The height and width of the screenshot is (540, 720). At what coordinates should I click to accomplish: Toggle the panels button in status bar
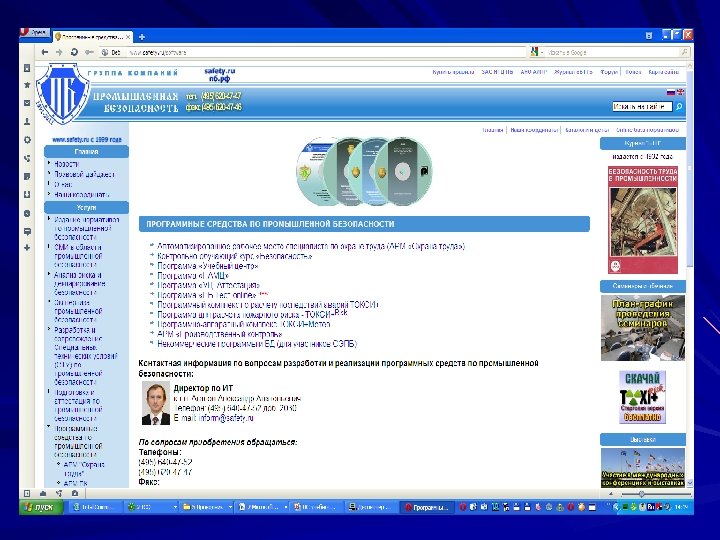tap(27, 494)
